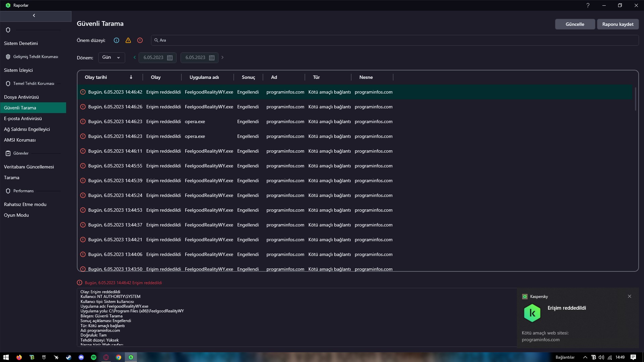Click the Raporu kaydet button
This screenshot has height=362, width=644.
click(618, 24)
